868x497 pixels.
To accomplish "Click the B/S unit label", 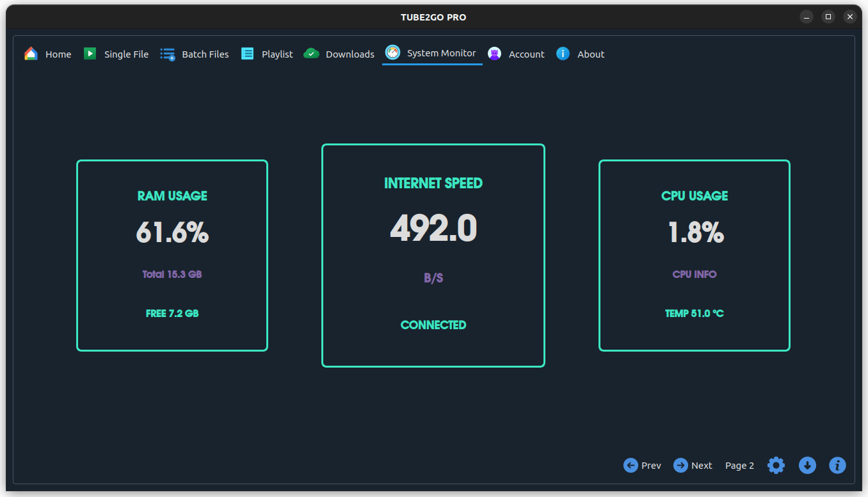I will (433, 278).
